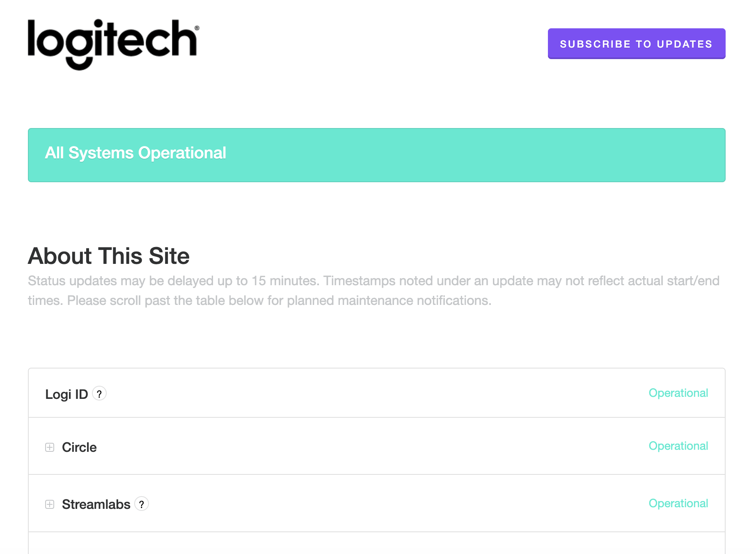This screenshot has width=756, height=554.
Task: Open the Logi ID help tooltip icon
Action: point(99,394)
